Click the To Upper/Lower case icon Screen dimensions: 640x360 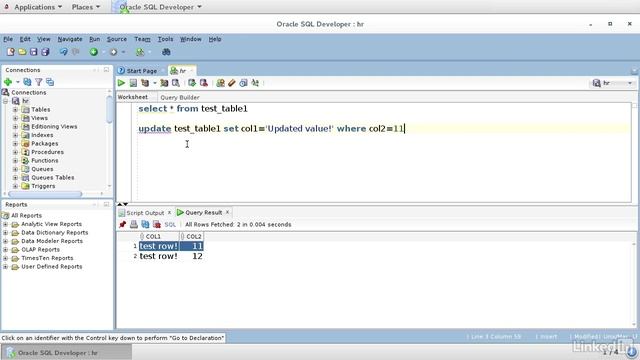coord(255,83)
